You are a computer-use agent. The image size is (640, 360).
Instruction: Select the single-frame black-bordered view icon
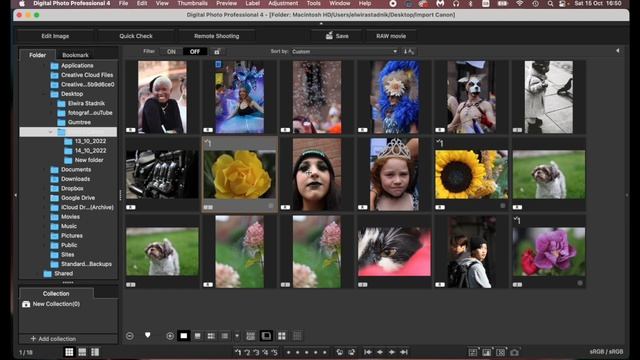(266, 336)
